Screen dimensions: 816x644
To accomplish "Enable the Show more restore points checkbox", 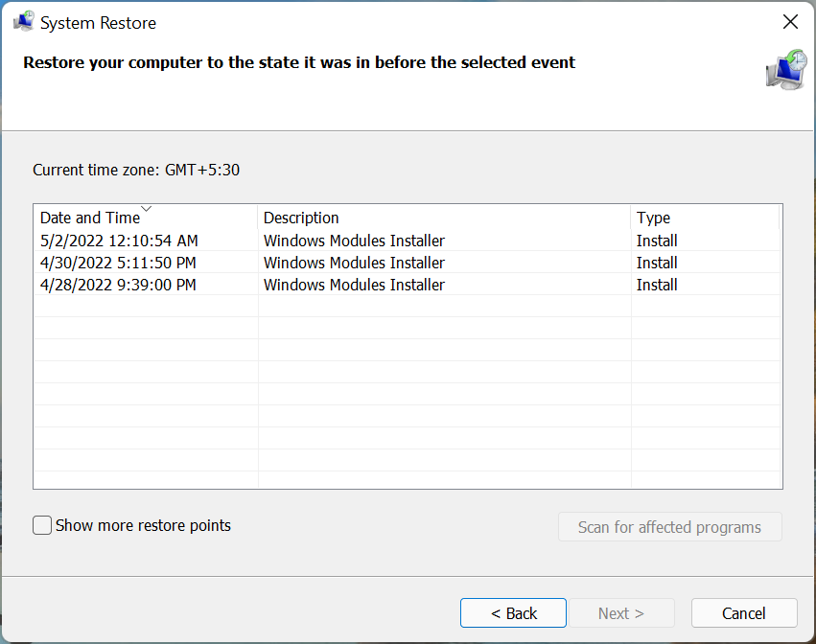I will (41, 525).
